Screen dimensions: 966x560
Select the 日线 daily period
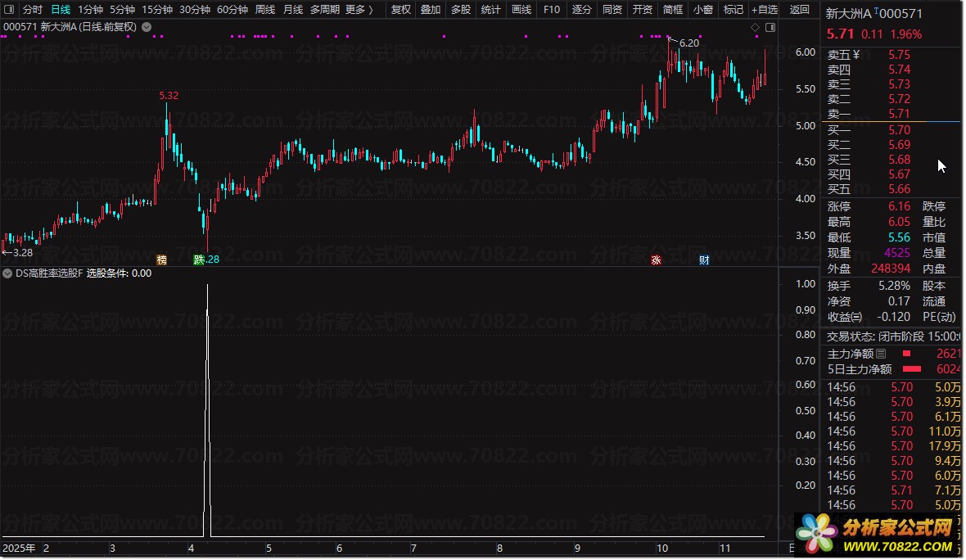[x=61, y=9]
